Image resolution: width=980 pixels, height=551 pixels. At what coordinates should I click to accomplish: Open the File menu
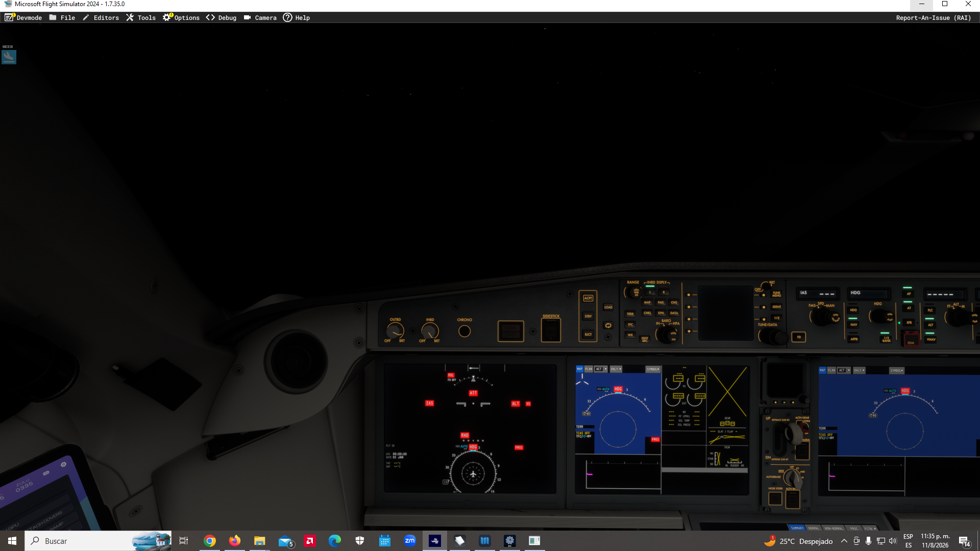point(62,17)
